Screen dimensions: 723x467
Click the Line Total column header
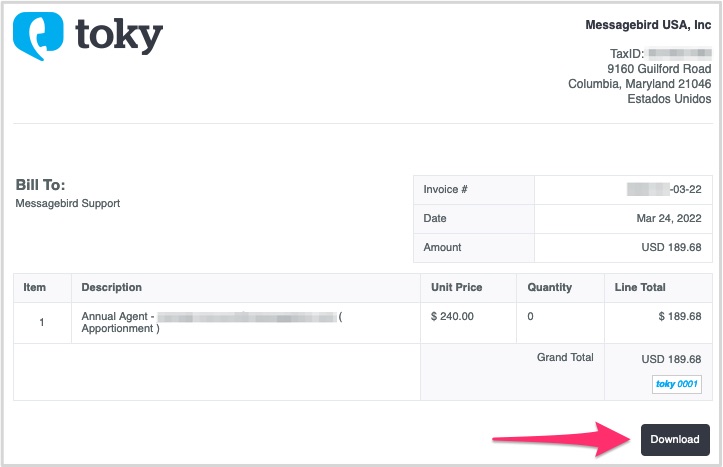(640, 288)
